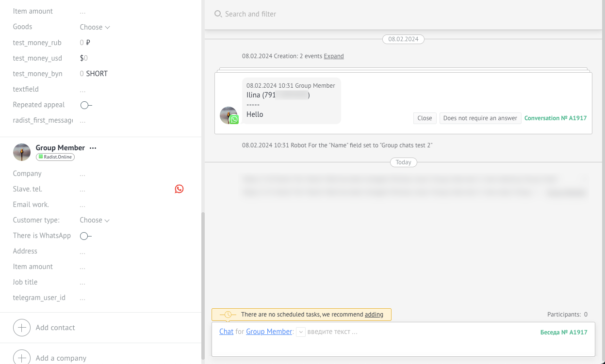Click the plus icon for Add a company

point(21,358)
